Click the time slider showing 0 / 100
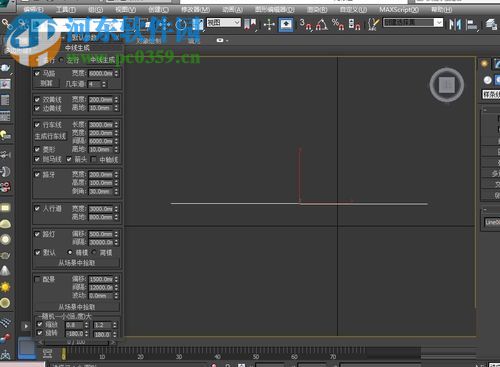Viewport: 500px width, 367px height. (x=76, y=342)
